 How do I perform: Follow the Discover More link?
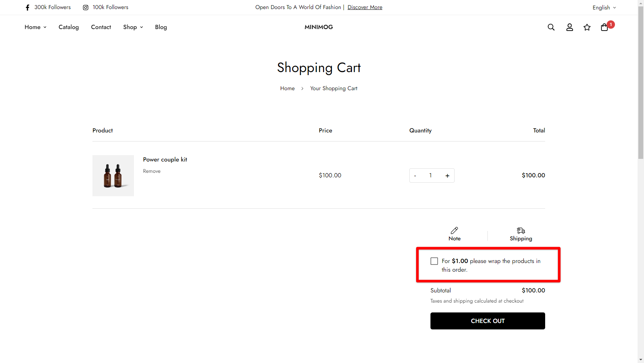pos(364,7)
